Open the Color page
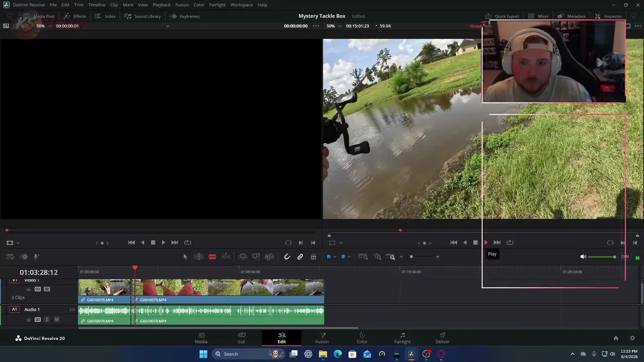 362,338
